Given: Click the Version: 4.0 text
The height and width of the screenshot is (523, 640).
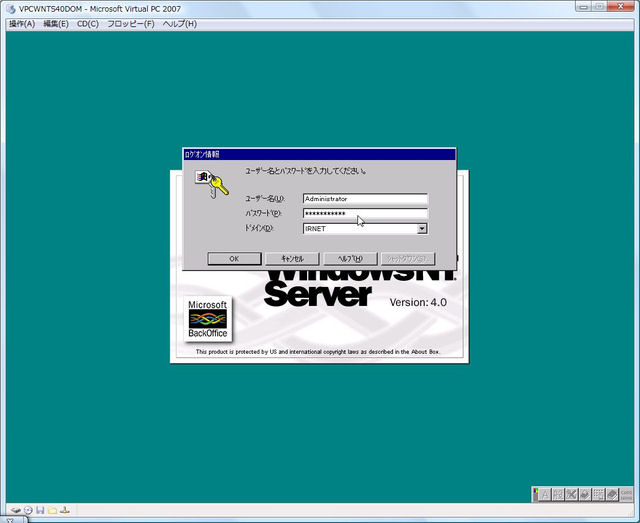Looking at the screenshot, I should (x=418, y=303).
